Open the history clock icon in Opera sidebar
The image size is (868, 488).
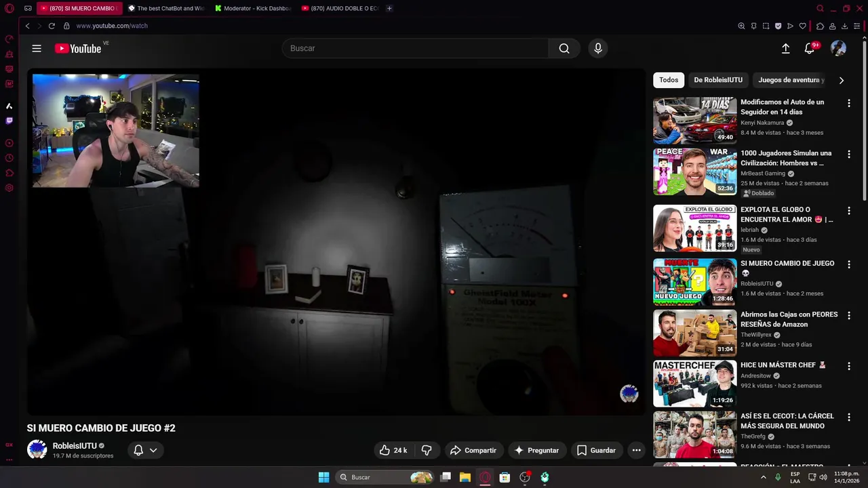pos(9,158)
